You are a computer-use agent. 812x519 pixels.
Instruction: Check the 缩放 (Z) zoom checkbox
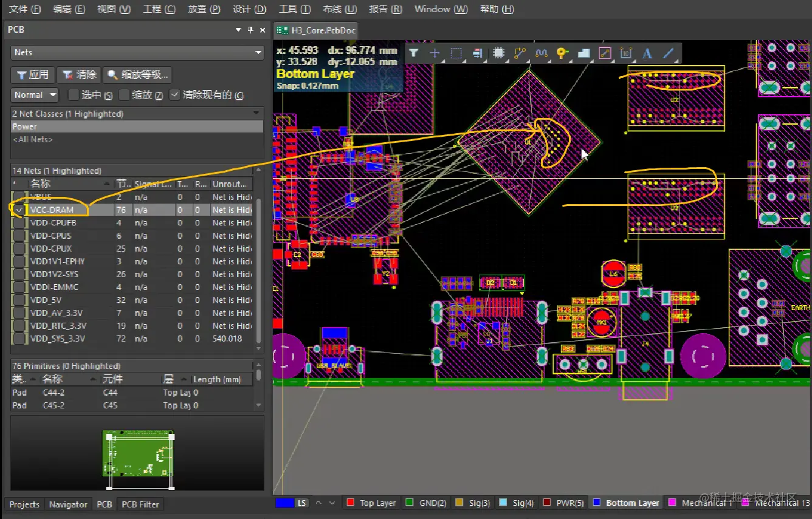click(125, 95)
